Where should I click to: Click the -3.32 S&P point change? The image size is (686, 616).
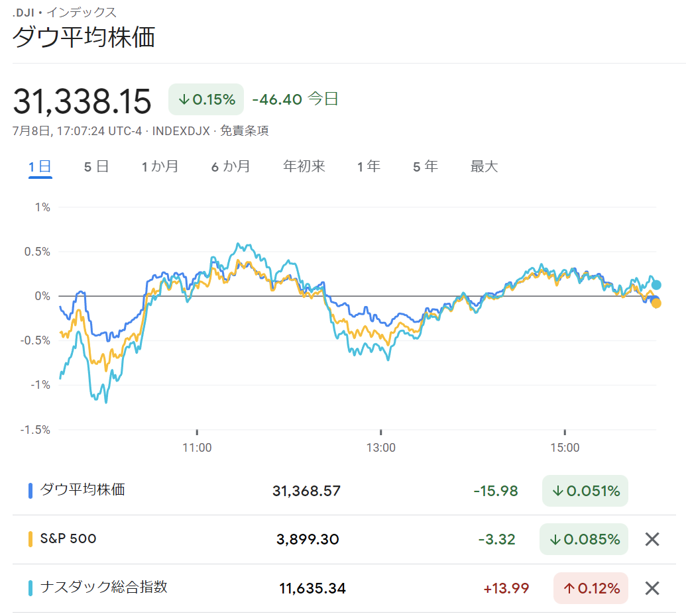[x=497, y=539]
